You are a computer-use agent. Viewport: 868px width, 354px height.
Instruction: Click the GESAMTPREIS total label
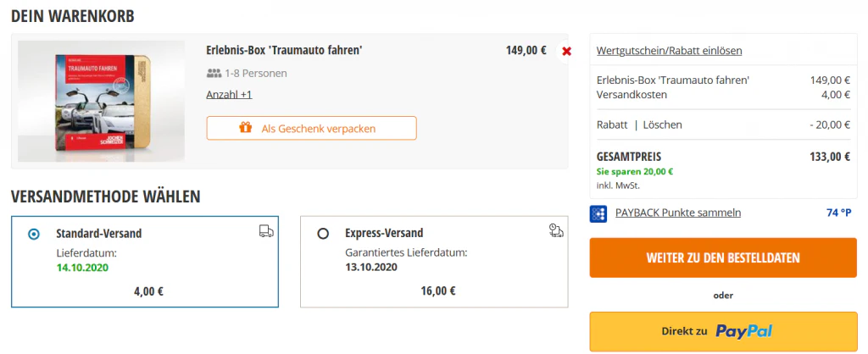coord(629,157)
